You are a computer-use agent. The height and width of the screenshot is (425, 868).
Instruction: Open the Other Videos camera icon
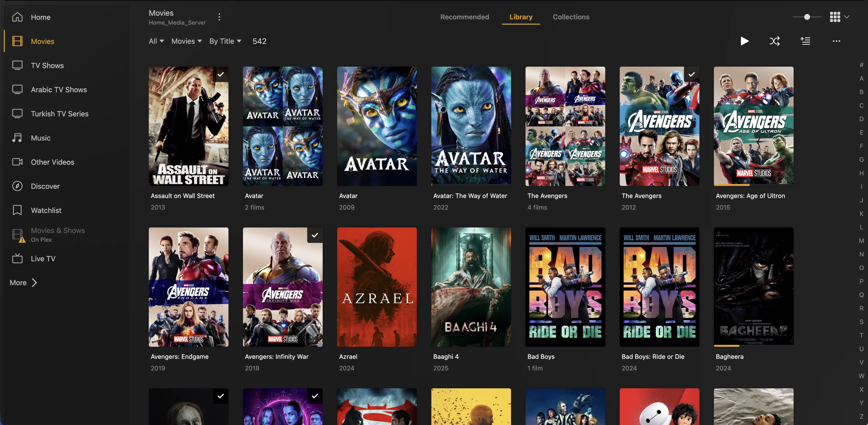pyautogui.click(x=17, y=162)
